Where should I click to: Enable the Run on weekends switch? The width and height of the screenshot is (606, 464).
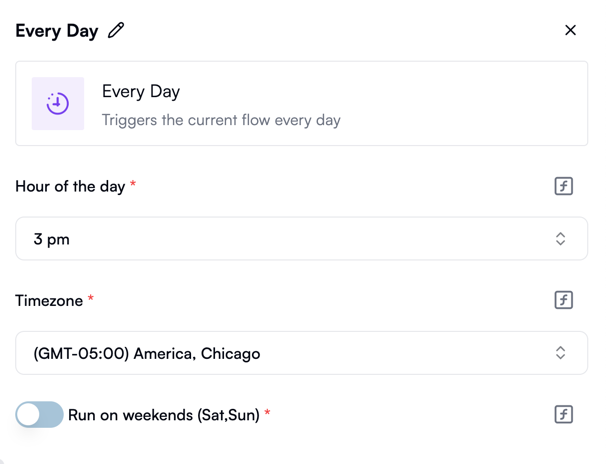point(39,415)
